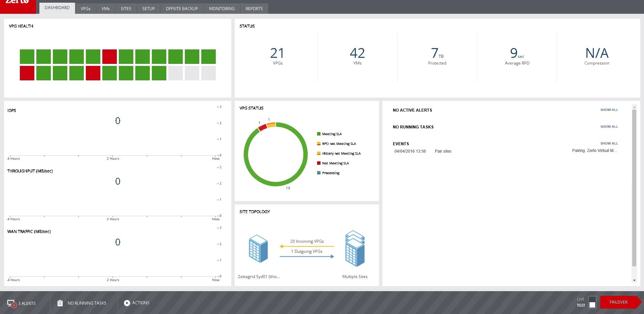Screen dimensions: 644x314
Task: Select the Zettagrid Syd01 building icon
Action: (x=258, y=248)
